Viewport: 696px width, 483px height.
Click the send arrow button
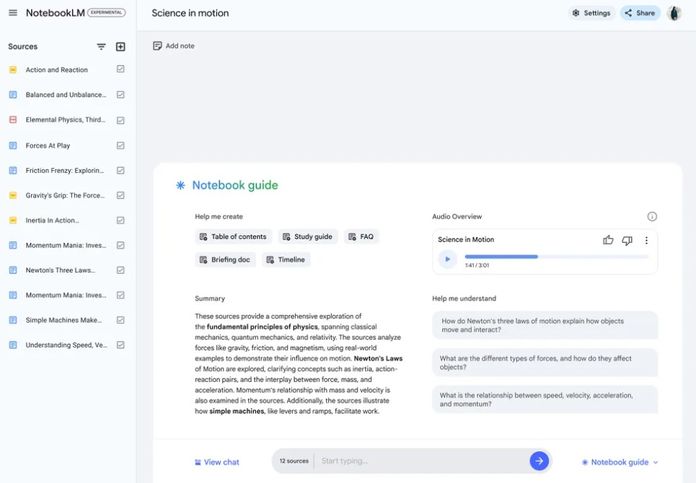tap(539, 461)
